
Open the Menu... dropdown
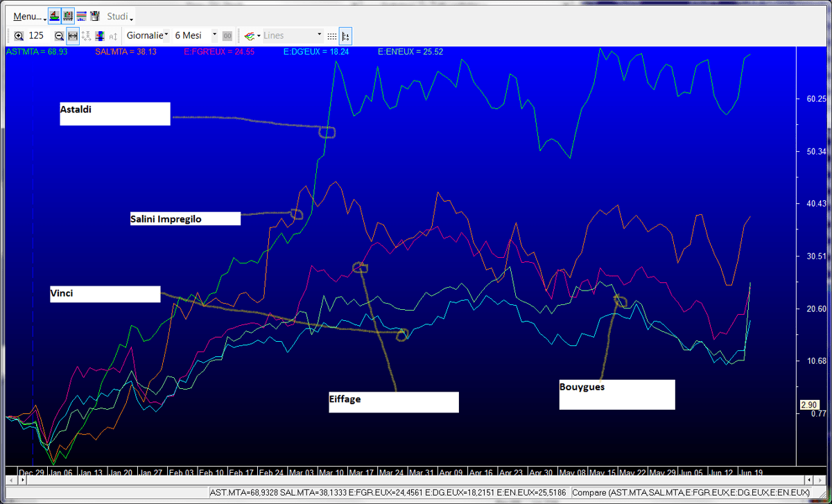29,16
